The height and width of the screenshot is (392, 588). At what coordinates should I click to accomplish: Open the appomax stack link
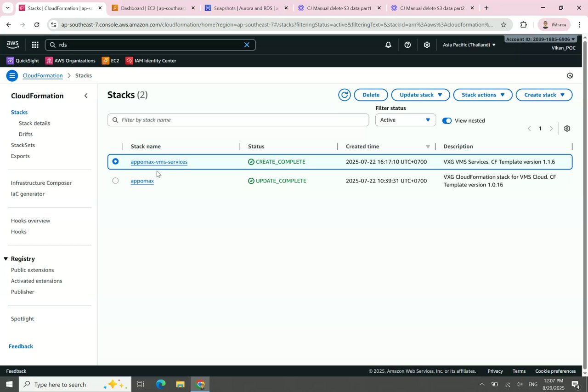tap(142, 181)
